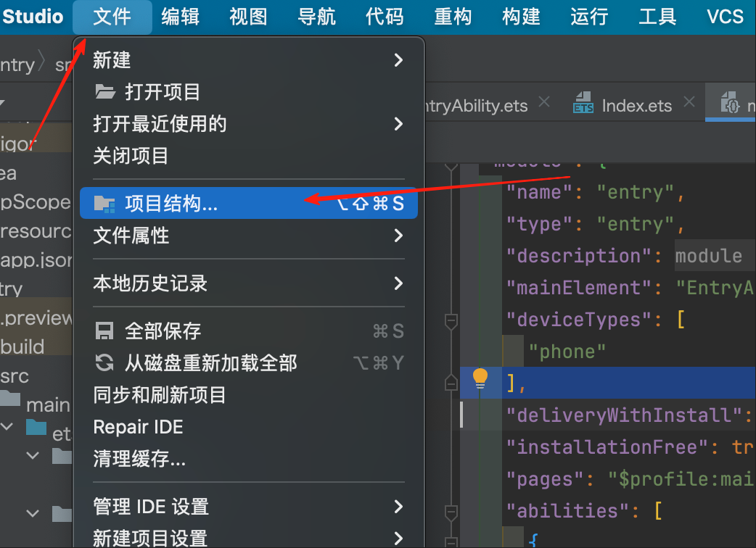This screenshot has height=548, width=756.
Task: Close the EntryAbility.ets tab
Action: click(x=544, y=104)
